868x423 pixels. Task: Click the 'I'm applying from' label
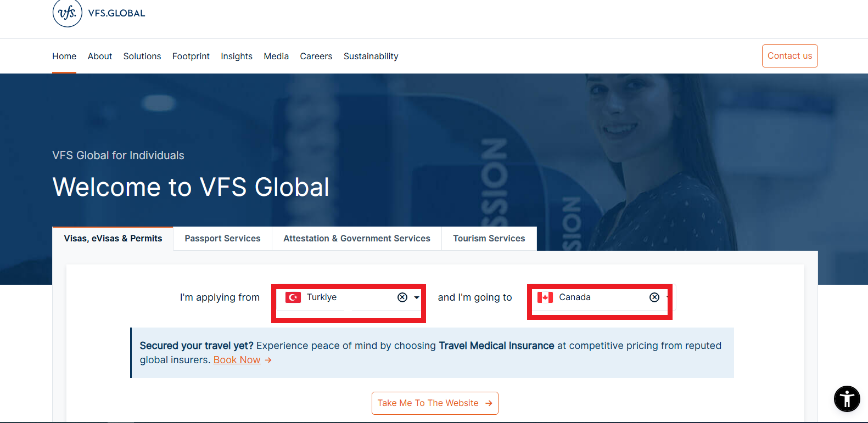tap(220, 297)
